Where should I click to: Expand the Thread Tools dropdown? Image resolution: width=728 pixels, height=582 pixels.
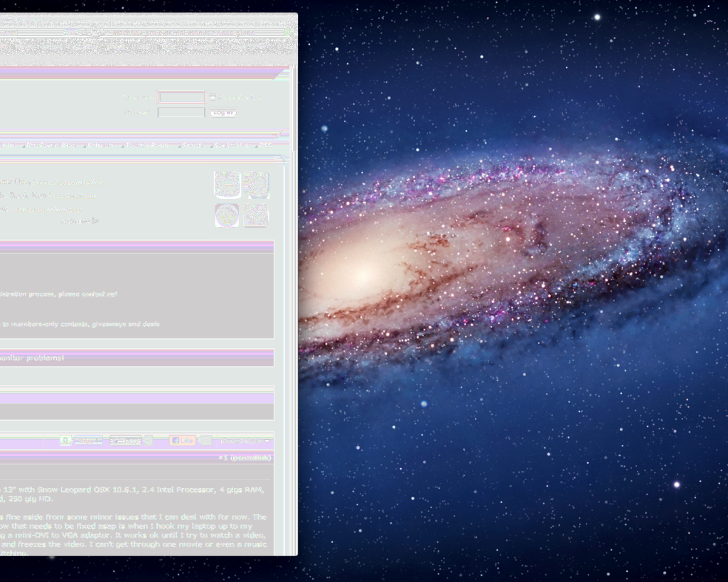[x=245, y=441]
